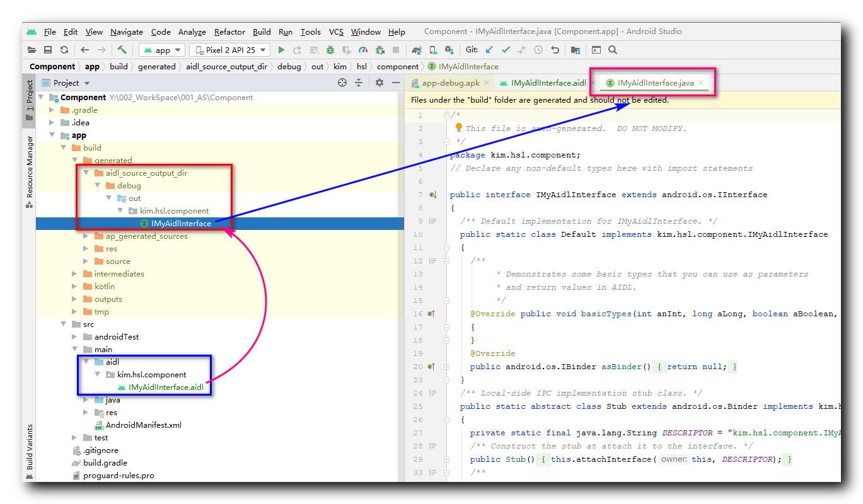Open Project panel settings gear
The height and width of the screenshot is (504, 863).
[x=379, y=83]
